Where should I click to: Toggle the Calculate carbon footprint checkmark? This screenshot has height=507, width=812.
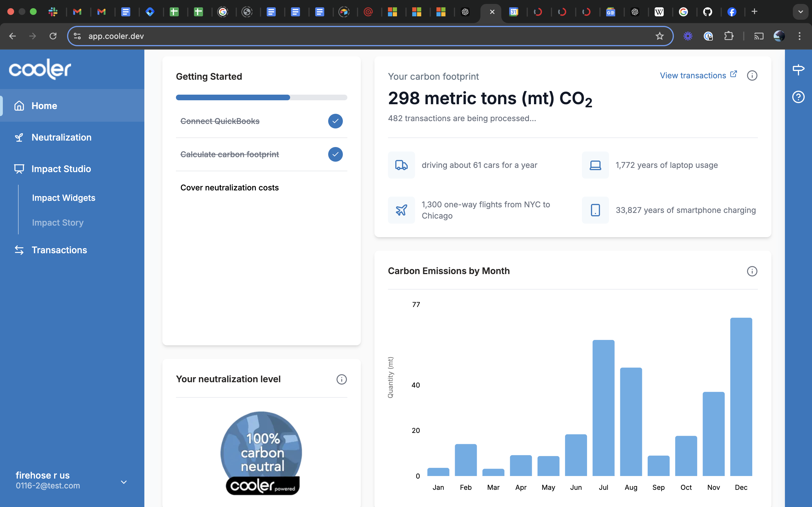(335, 154)
